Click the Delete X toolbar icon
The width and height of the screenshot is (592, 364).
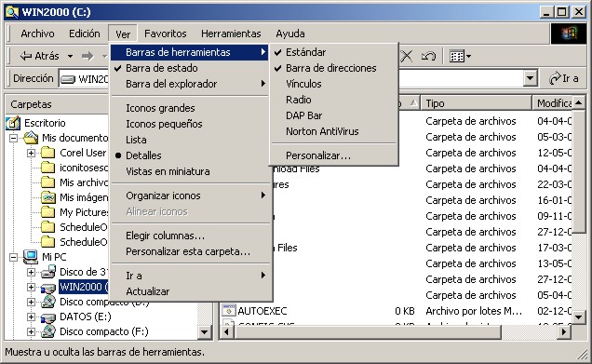click(x=407, y=56)
